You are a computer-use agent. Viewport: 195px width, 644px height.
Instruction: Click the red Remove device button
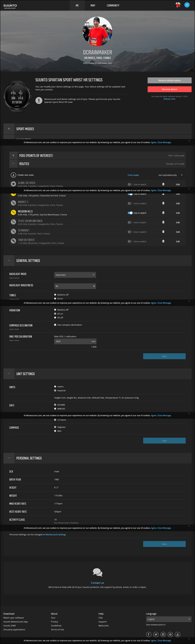170,89
